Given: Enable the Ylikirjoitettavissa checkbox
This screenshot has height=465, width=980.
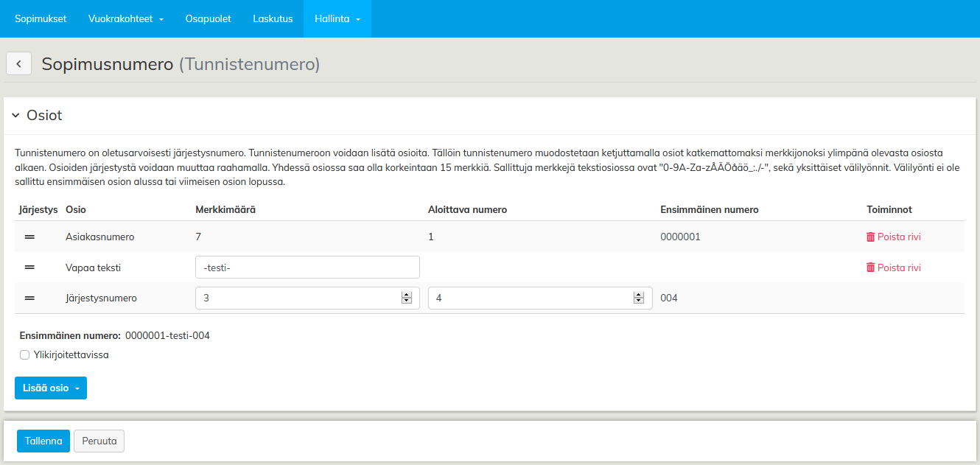Looking at the screenshot, I should click(x=25, y=354).
